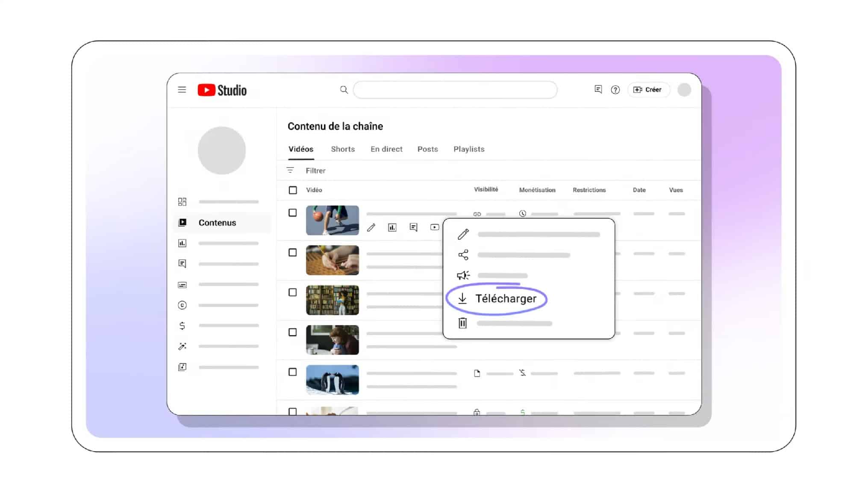Open the Comments sidebar icon
The height and width of the screenshot is (488, 868).
(182, 264)
